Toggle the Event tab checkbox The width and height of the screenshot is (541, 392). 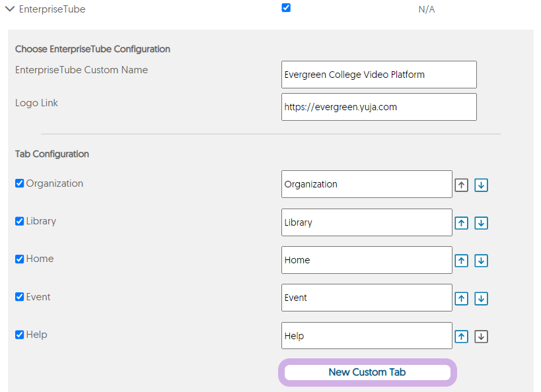[20, 297]
